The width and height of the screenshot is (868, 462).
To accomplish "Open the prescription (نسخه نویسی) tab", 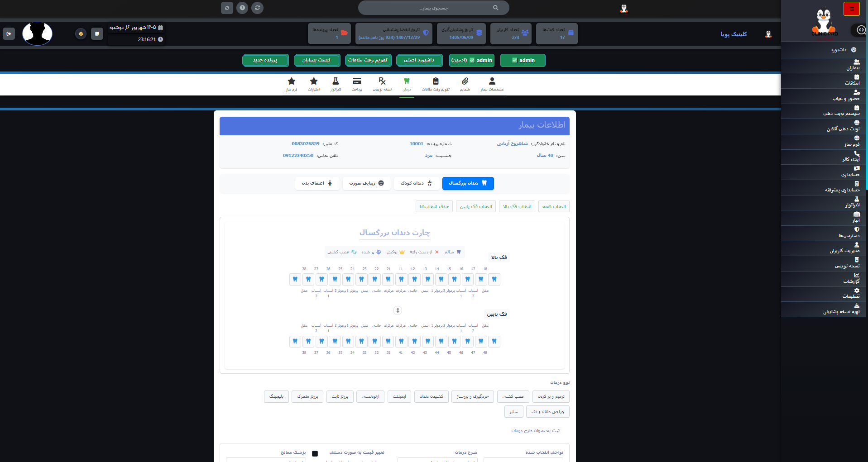I will point(382,84).
